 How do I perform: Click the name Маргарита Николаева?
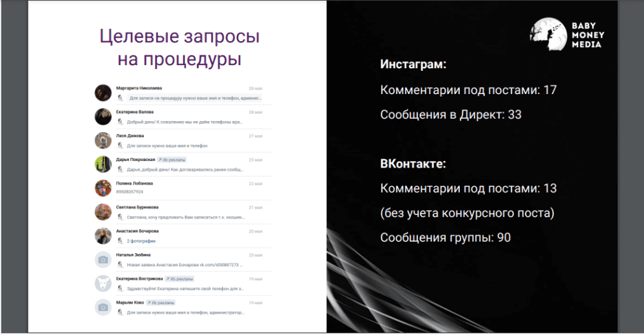click(139, 88)
